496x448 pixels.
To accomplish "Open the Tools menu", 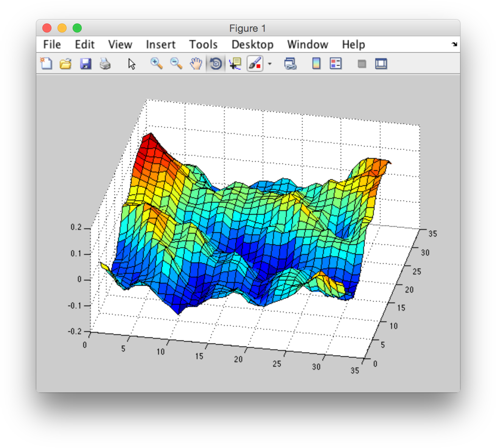I will 203,44.
